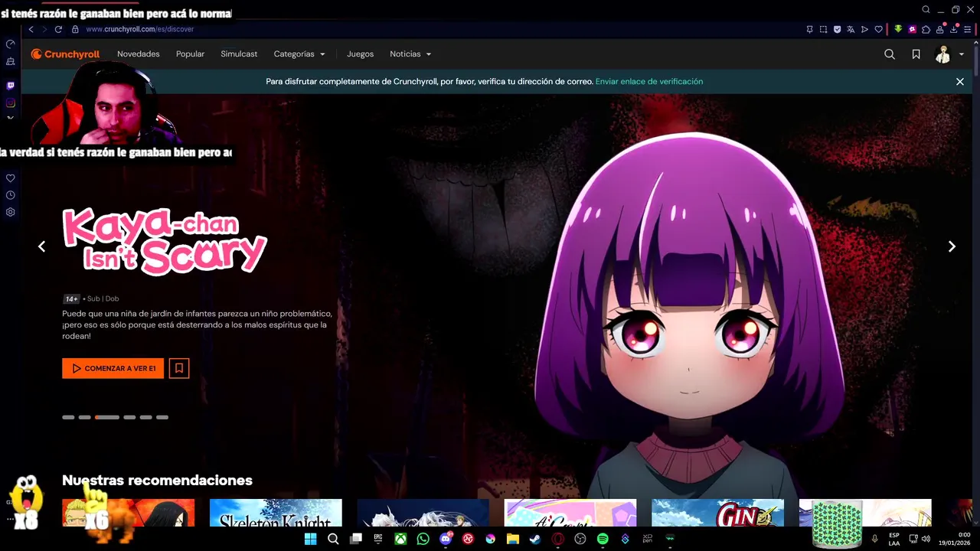
Task: Select last carousel indicator dot
Action: pos(162,417)
